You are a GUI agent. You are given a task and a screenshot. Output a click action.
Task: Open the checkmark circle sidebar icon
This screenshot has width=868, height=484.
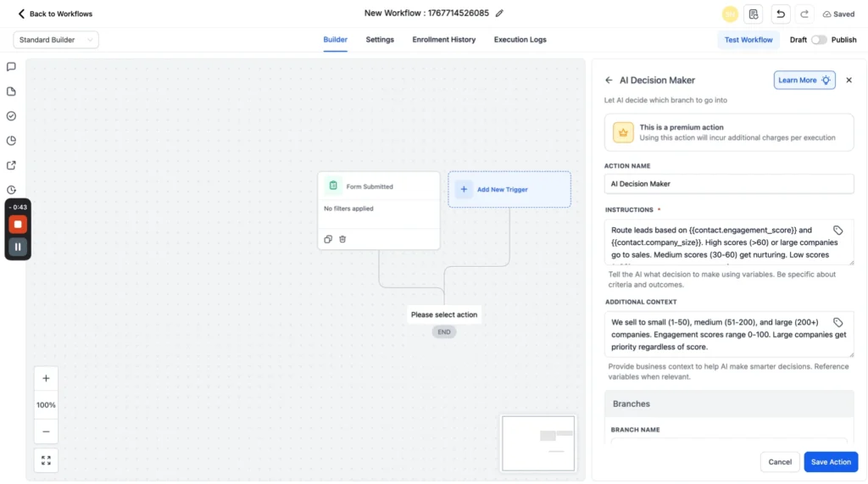(x=11, y=116)
